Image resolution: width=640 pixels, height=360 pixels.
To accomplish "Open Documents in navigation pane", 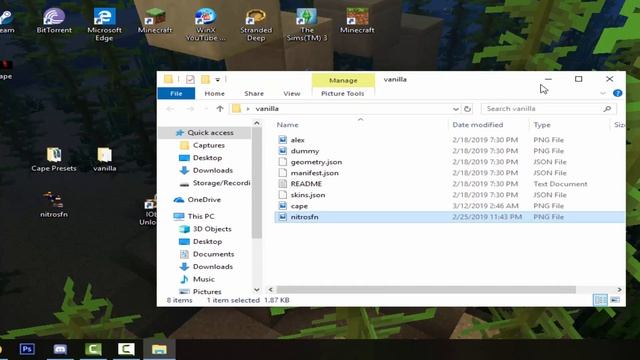I will (x=213, y=254).
